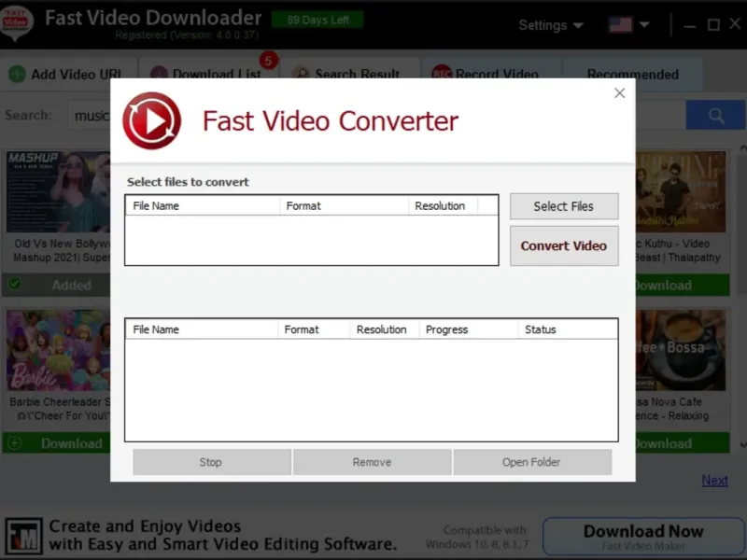
Task: Click the 89 Days Left badge
Action: (317, 20)
